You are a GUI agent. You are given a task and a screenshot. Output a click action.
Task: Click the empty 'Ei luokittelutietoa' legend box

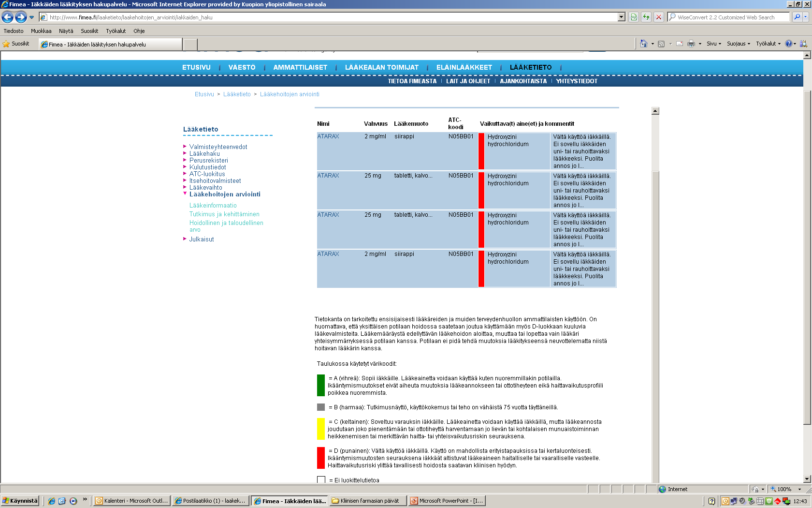[x=321, y=480]
